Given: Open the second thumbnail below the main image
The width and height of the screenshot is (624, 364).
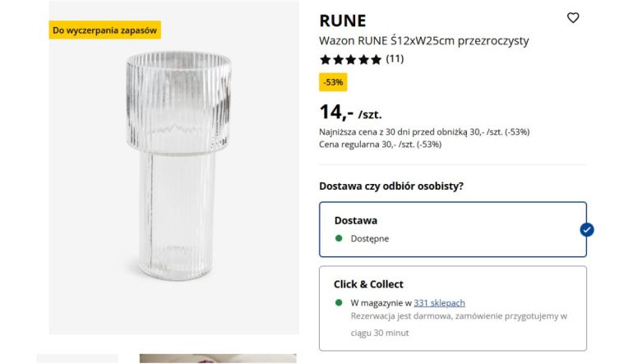Looking at the screenshot, I should point(217,359).
